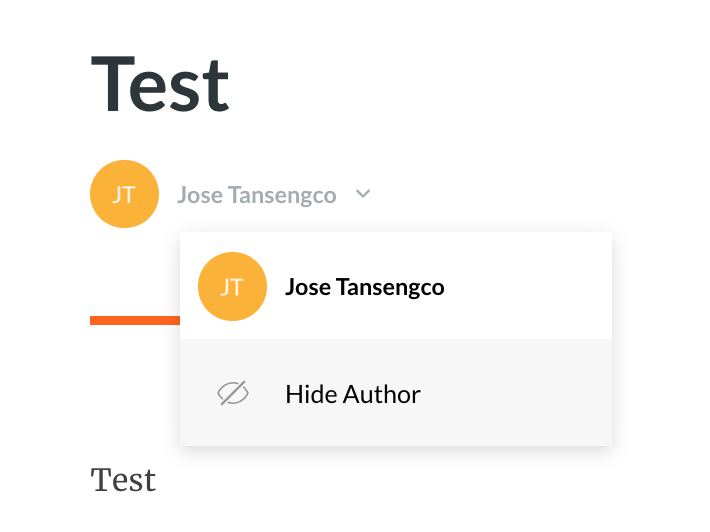Click the Test body text paragraph
Screen dimensions: 710x532
pyautogui.click(x=123, y=480)
